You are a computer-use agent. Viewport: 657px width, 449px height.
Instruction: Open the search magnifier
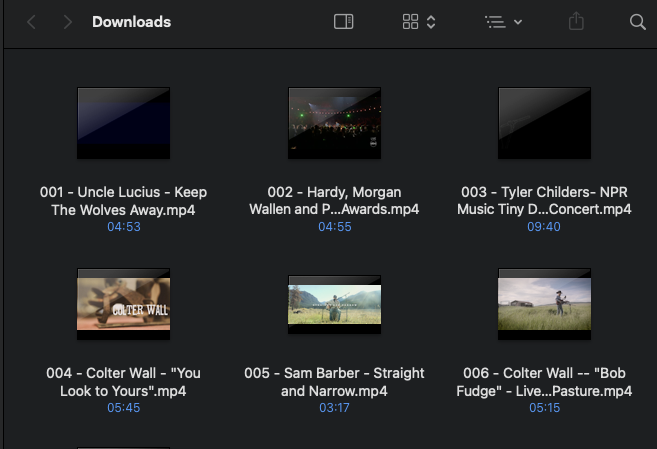coord(637,22)
